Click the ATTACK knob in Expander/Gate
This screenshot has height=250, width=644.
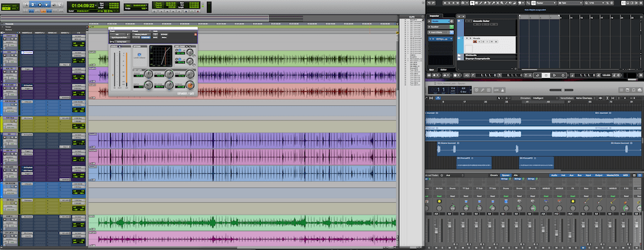(x=169, y=74)
